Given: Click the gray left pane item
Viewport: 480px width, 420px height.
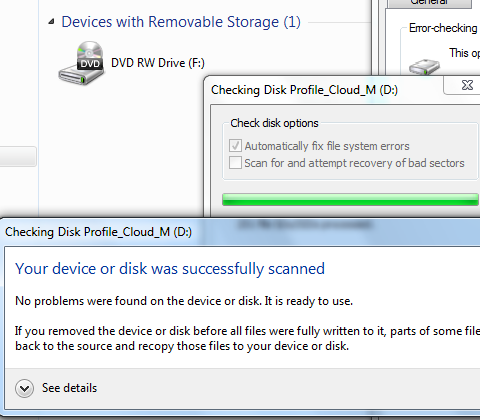Looking at the screenshot, I should (x=18, y=156).
